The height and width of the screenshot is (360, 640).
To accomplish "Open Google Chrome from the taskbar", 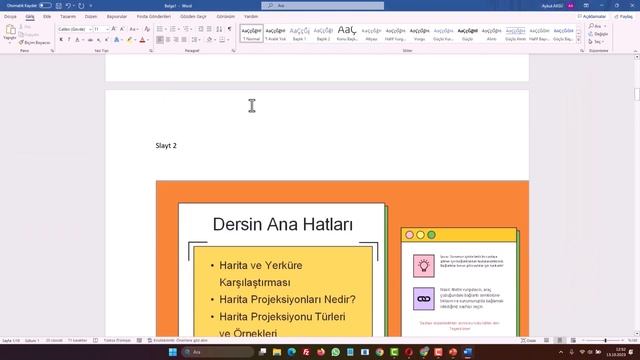I will point(380,352).
